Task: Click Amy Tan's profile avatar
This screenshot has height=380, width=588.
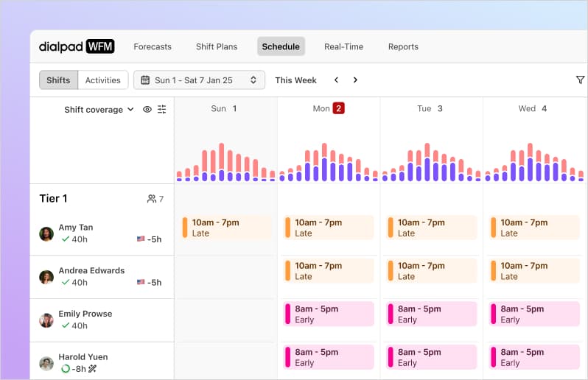Action: [46, 234]
